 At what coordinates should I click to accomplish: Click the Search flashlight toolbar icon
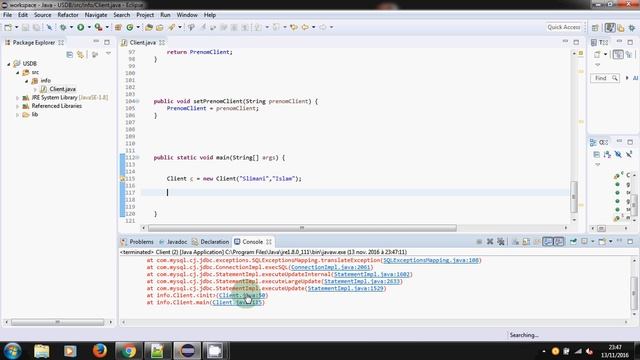(171, 27)
